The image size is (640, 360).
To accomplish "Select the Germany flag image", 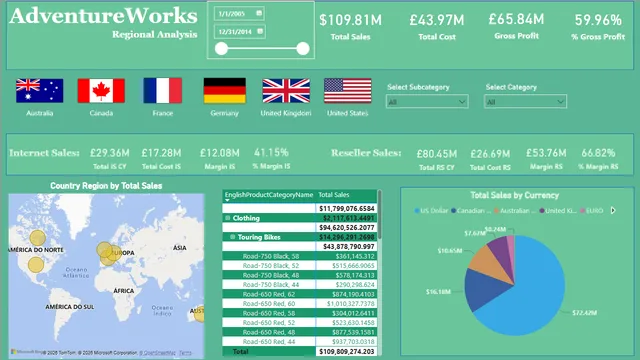I will (x=224, y=91).
